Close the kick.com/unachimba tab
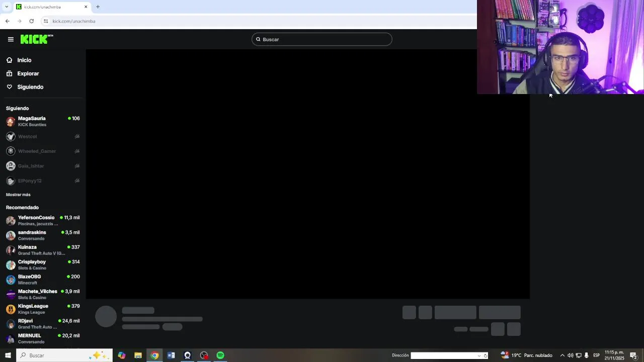The width and height of the screenshot is (644, 362). (86, 7)
